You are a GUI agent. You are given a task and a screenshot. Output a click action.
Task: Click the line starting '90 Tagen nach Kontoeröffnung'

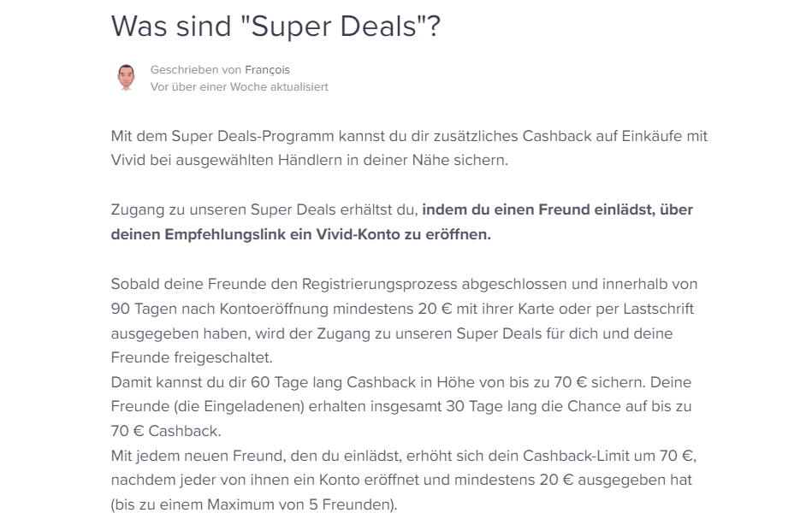tap(402, 309)
